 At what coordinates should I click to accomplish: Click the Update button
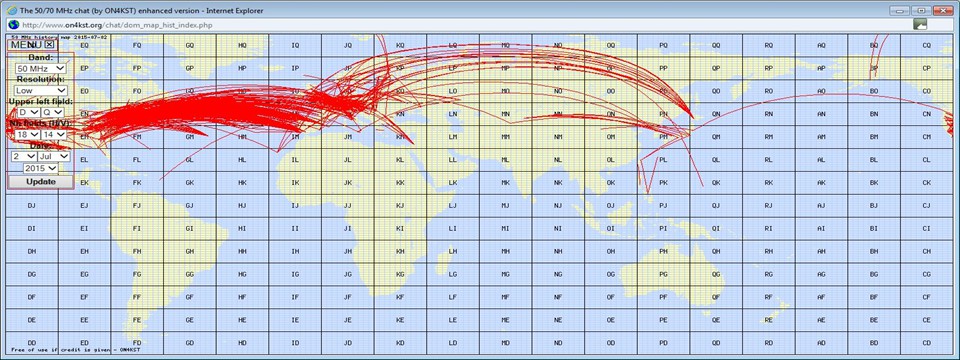[x=41, y=182]
